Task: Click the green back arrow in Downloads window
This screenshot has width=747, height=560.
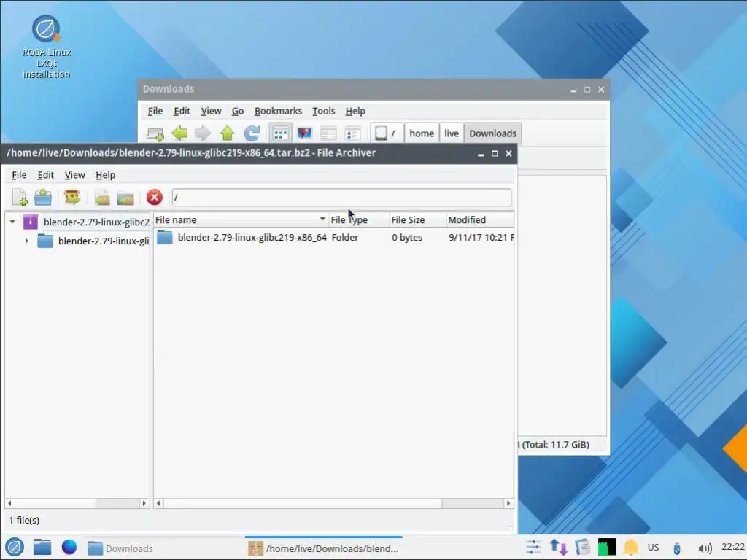Action: pyautogui.click(x=179, y=133)
